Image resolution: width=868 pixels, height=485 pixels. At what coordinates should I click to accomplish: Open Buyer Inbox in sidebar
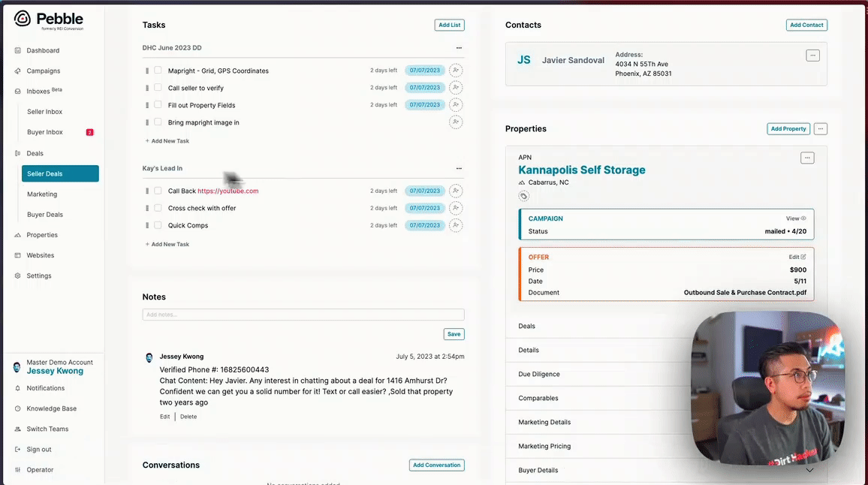tap(45, 132)
